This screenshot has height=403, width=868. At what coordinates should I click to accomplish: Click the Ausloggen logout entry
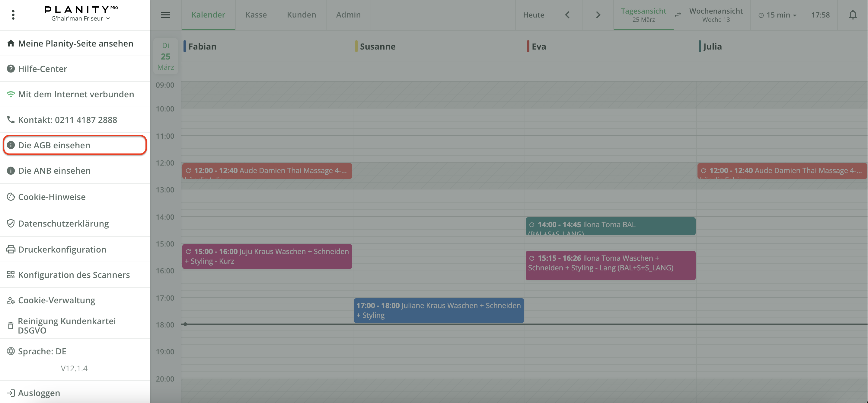pyautogui.click(x=39, y=392)
